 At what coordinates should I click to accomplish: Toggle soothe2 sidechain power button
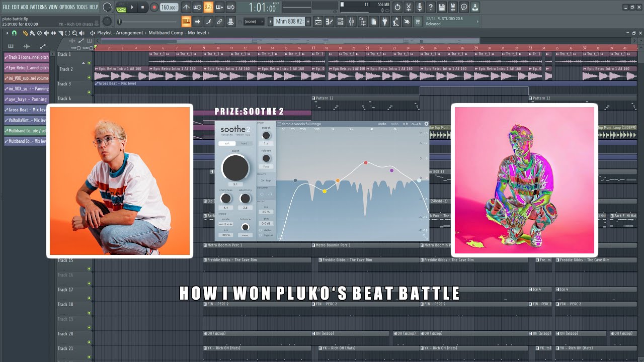coord(262,194)
